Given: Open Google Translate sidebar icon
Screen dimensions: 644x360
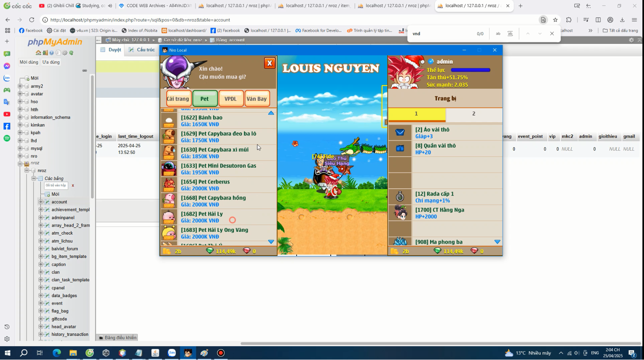Looking at the screenshot, I should (x=7, y=102).
